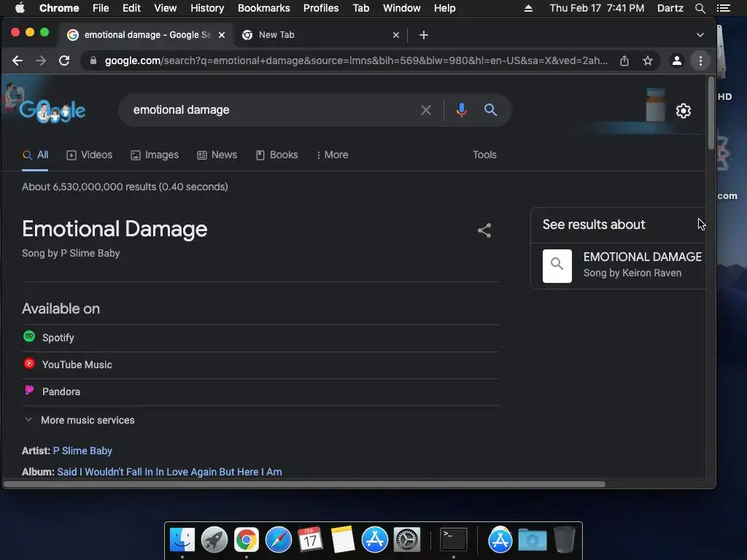Screen dimensions: 747x560
Task: Bookmark this page with the star icon
Action: 648,61
